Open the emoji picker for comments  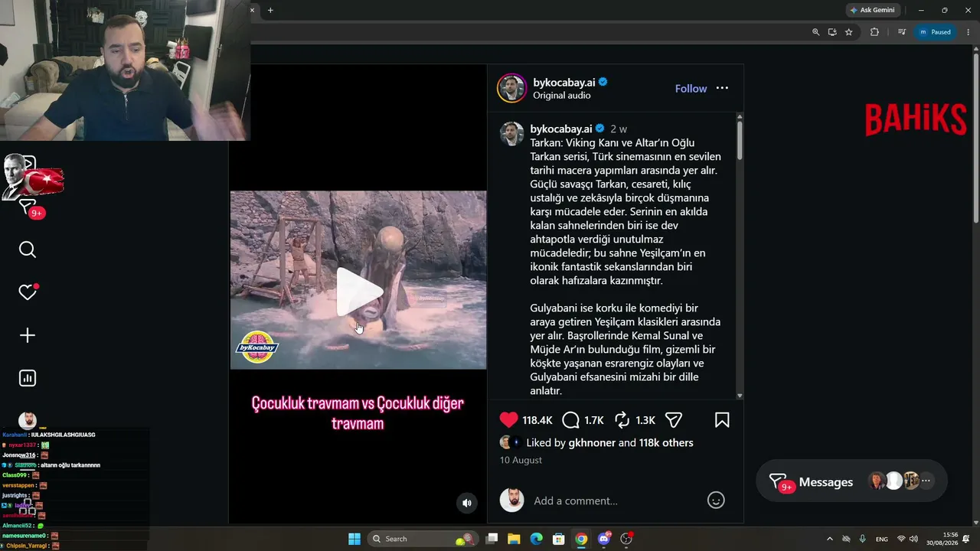click(x=716, y=500)
